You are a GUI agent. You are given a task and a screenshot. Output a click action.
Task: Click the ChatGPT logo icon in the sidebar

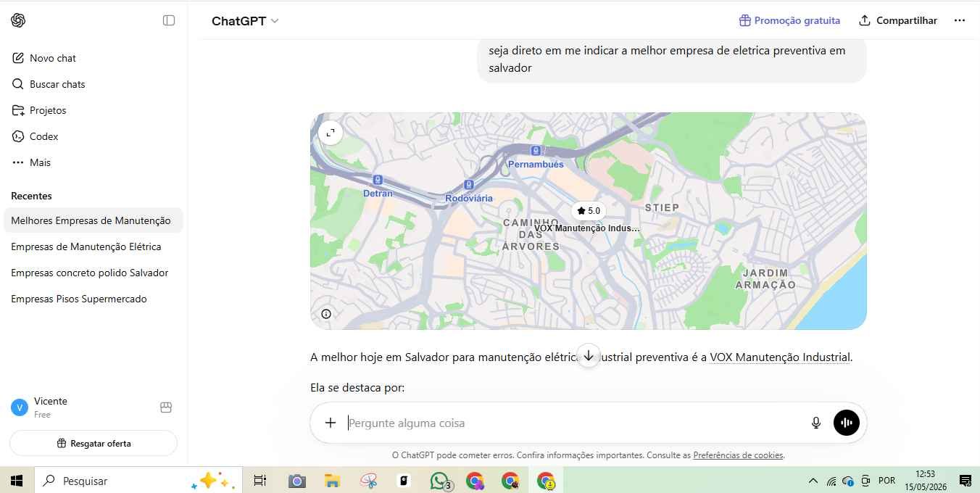point(18,20)
